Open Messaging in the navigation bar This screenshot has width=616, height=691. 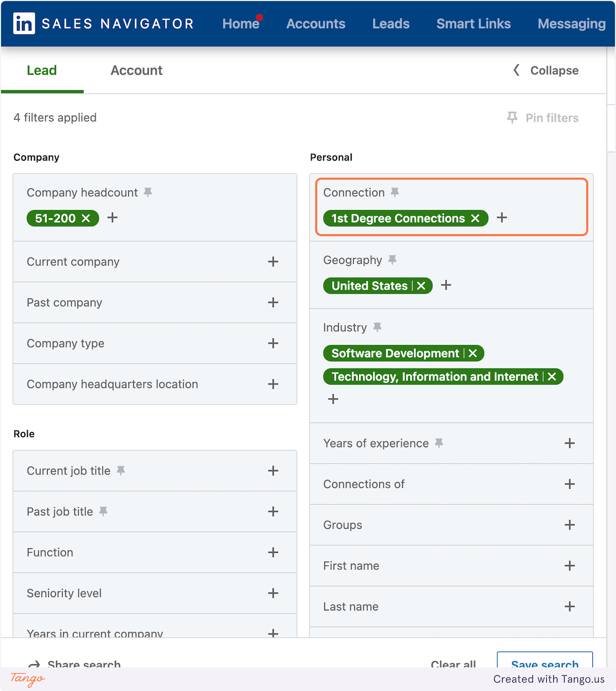[571, 24]
